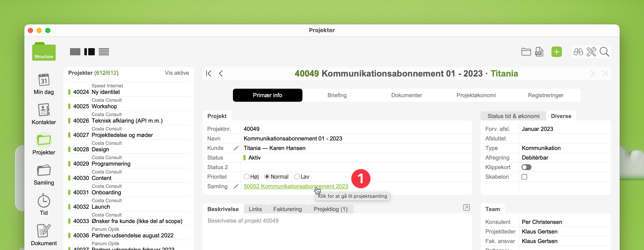
Task: Check the Skabelon checkbox
Action: (x=524, y=177)
